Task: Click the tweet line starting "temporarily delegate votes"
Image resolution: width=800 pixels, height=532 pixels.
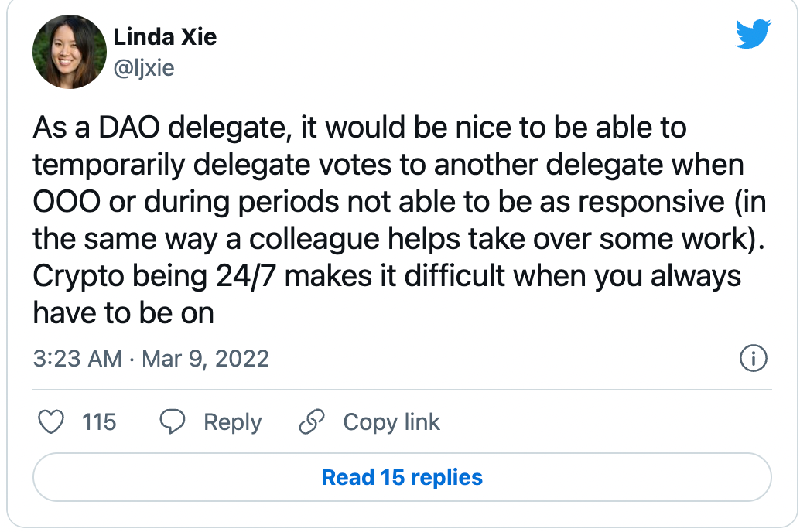Action: point(388,165)
